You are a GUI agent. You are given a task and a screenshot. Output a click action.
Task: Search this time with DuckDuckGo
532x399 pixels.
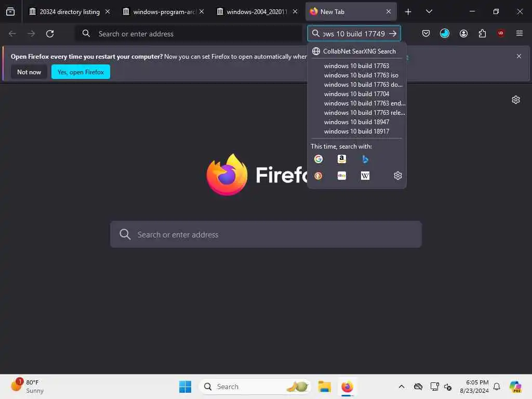coord(318,176)
